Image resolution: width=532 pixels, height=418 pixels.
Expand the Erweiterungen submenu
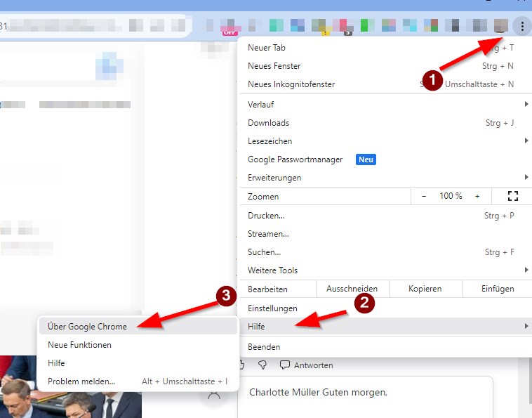coord(385,178)
